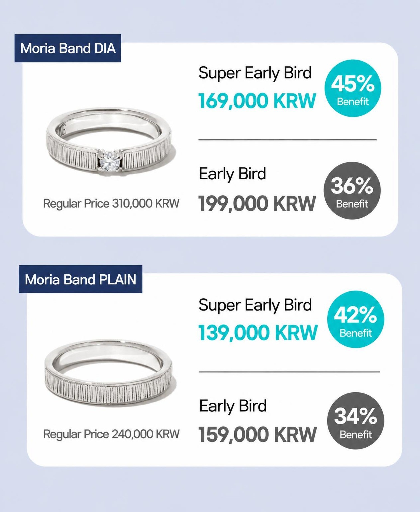The height and width of the screenshot is (512, 420).
Task: Click Regular Price 240,000 KRW text
Action: coord(111,434)
